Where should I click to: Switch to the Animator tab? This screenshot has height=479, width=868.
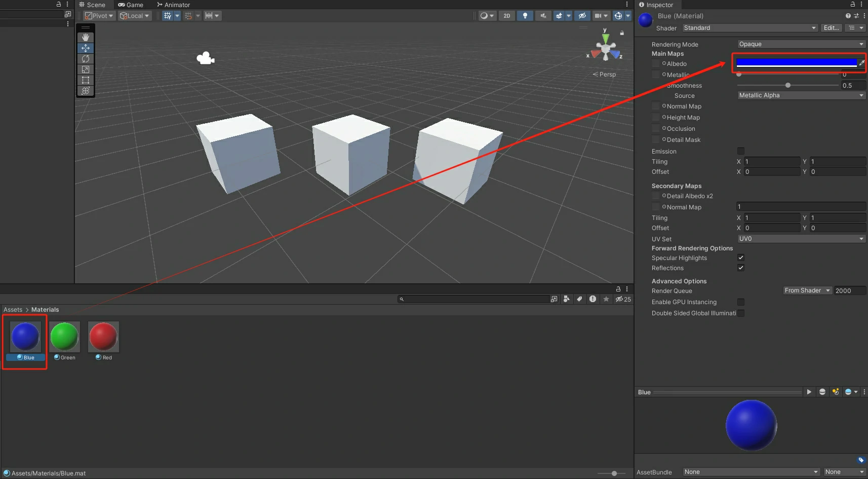(x=173, y=5)
